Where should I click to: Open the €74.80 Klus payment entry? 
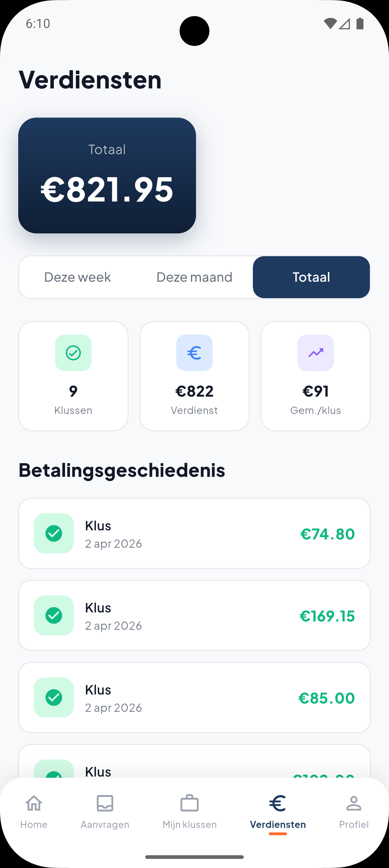point(194,533)
